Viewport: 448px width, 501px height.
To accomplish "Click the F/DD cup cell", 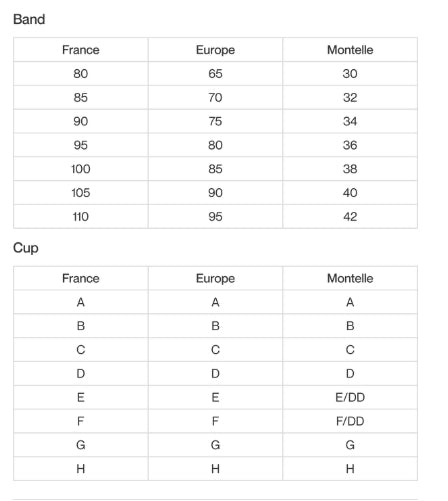I will click(350, 421).
